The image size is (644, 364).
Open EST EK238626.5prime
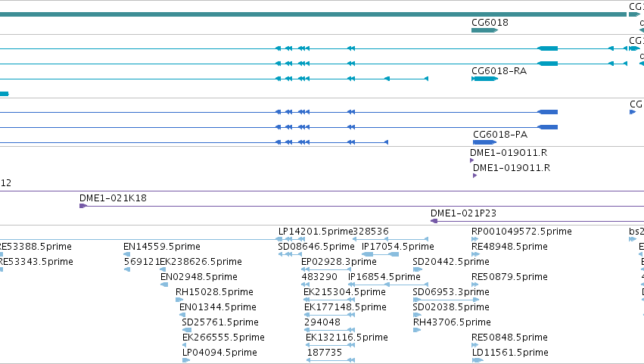point(201,262)
